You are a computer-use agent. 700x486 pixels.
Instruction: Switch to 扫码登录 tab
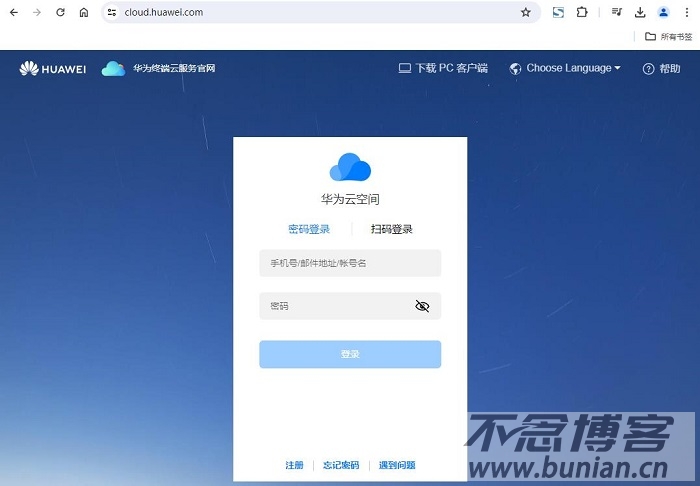(x=391, y=229)
